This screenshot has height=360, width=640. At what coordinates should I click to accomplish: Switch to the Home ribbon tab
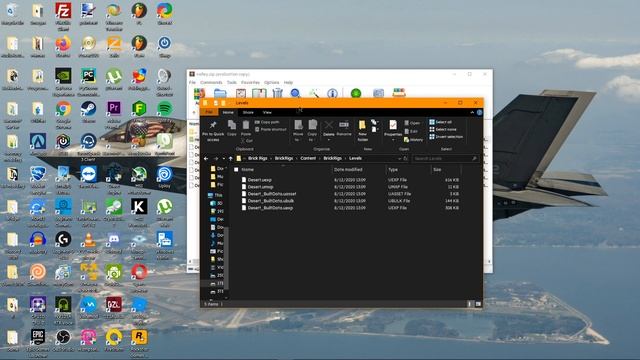228,112
